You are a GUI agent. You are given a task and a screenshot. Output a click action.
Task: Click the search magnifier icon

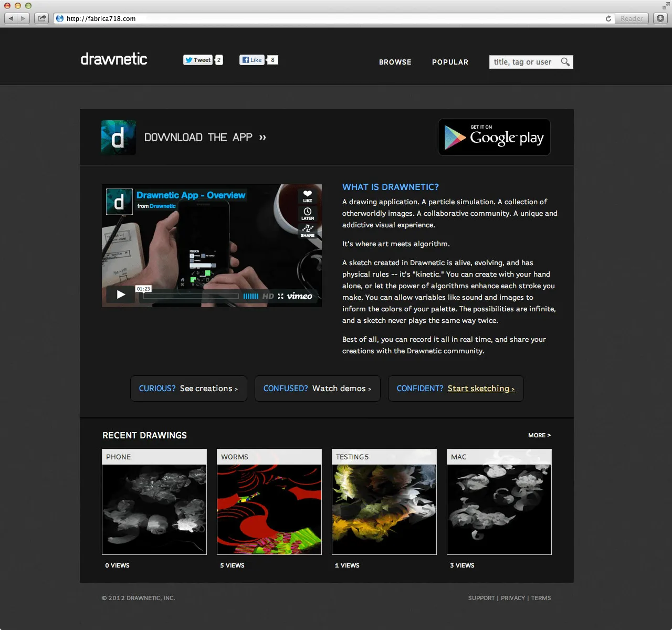(565, 62)
